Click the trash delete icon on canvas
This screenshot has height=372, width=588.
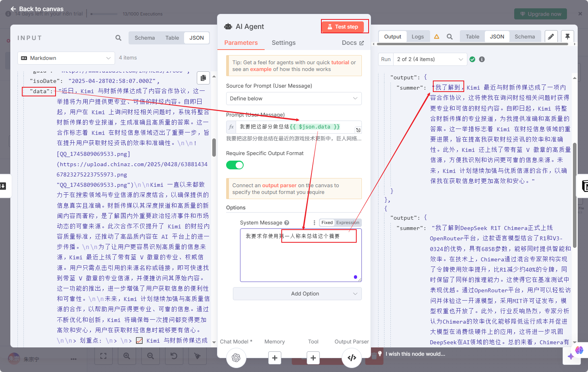(x=374, y=356)
